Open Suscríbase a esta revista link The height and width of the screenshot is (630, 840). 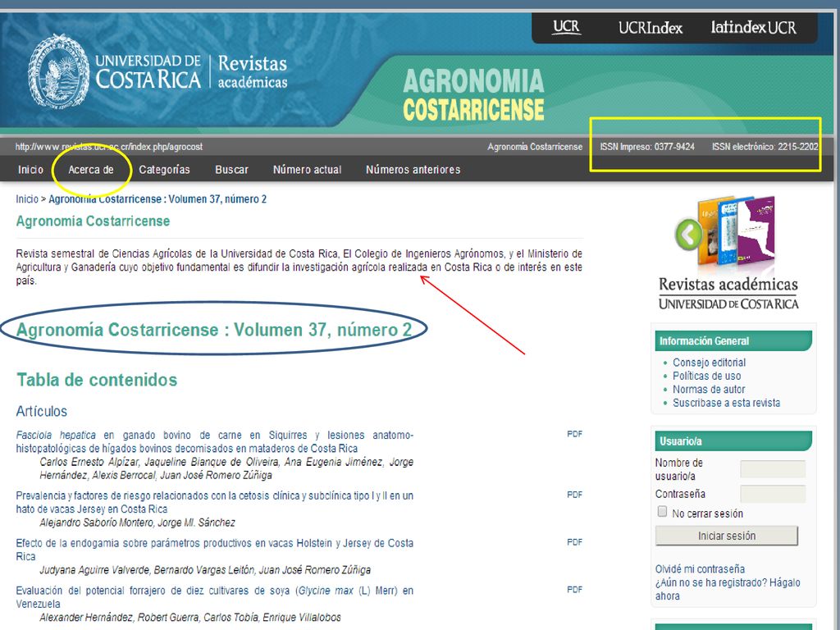tap(727, 403)
